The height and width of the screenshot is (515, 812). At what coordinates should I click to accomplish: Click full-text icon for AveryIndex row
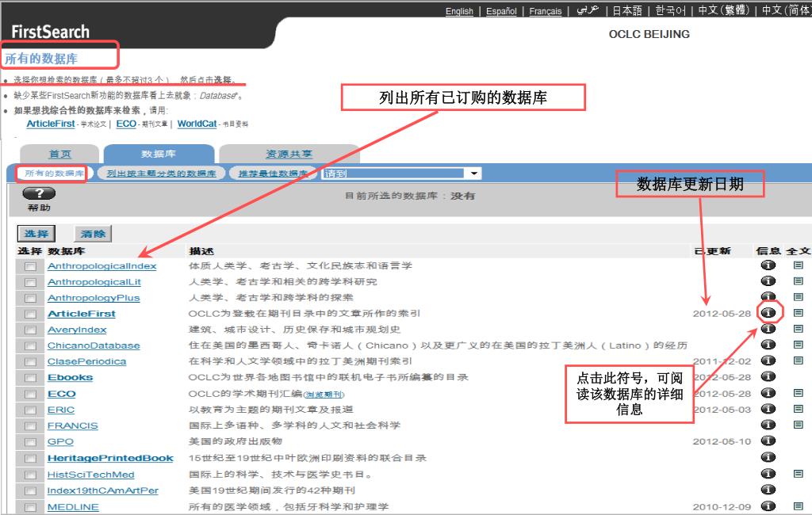tap(798, 329)
